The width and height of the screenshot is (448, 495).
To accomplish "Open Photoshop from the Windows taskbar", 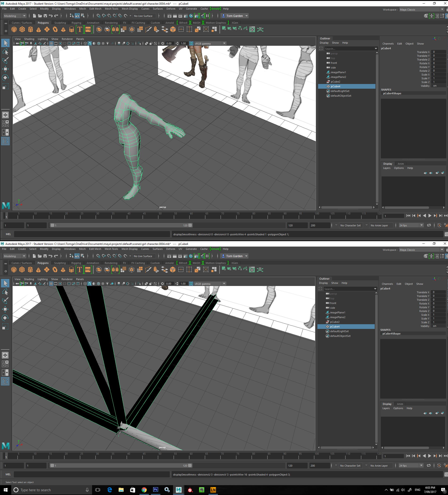I will tap(156, 490).
